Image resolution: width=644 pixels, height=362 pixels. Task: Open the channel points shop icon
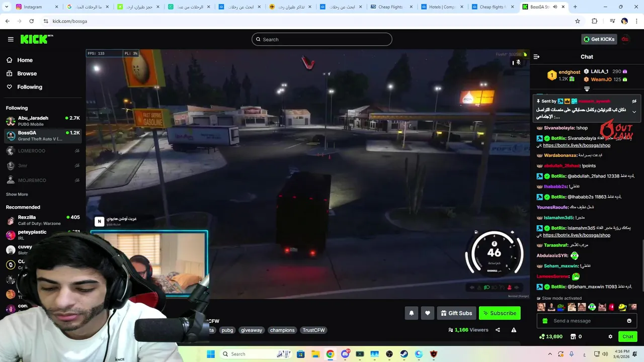(573, 336)
